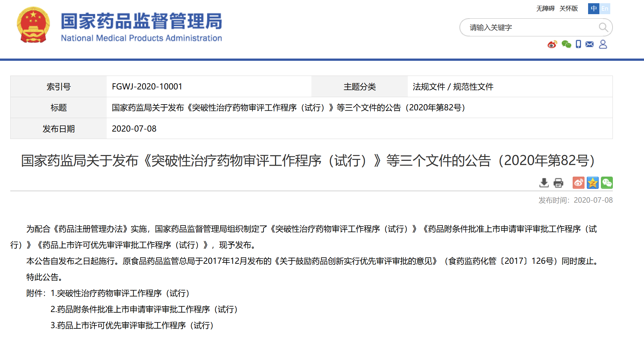Click the national emblem logo
644x359 pixels.
coord(33,25)
